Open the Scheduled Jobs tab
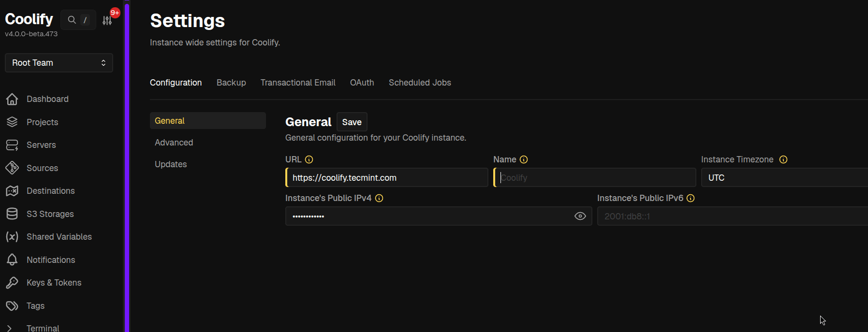 (x=420, y=83)
